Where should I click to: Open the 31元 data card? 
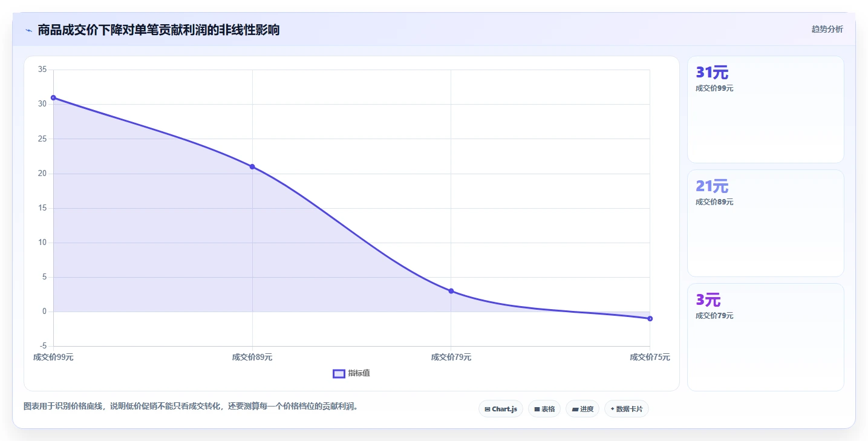pyautogui.click(x=766, y=109)
